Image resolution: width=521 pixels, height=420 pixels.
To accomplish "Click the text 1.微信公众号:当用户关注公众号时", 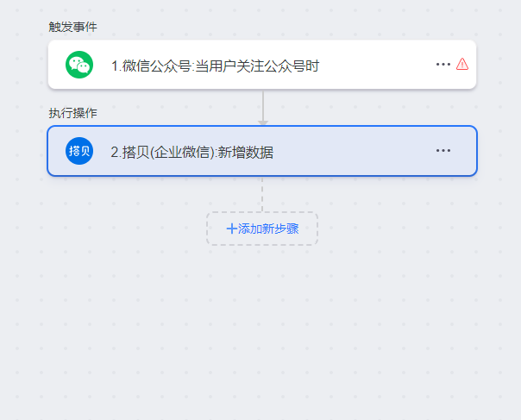I will click(x=215, y=66).
